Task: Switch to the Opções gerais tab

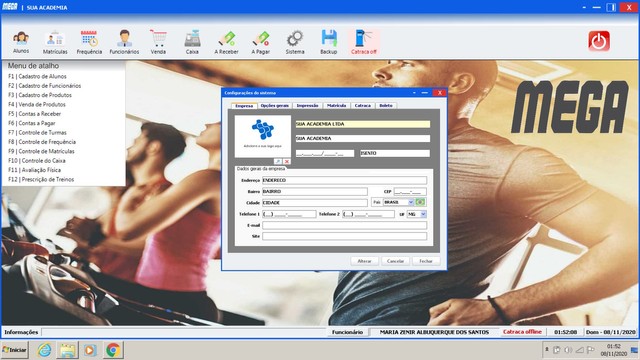Action: tap(275, 105)
